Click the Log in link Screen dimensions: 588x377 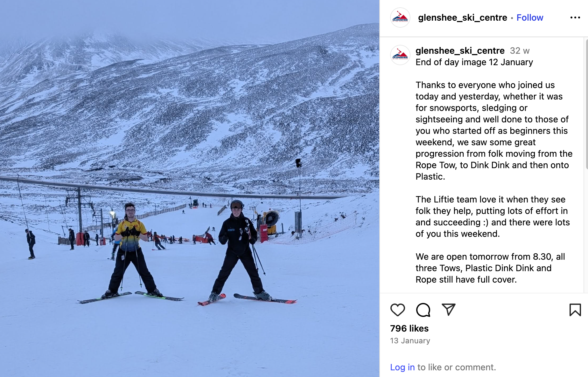(402, 367)
